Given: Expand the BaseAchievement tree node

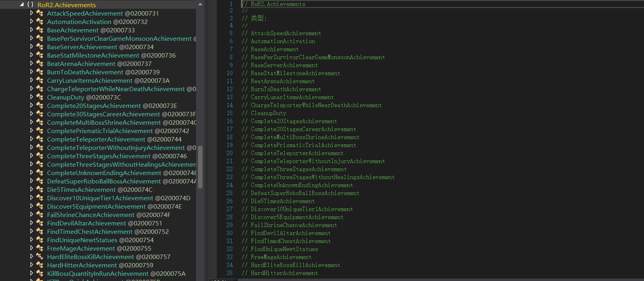Looking at the screenshot, I should point(32,30).
